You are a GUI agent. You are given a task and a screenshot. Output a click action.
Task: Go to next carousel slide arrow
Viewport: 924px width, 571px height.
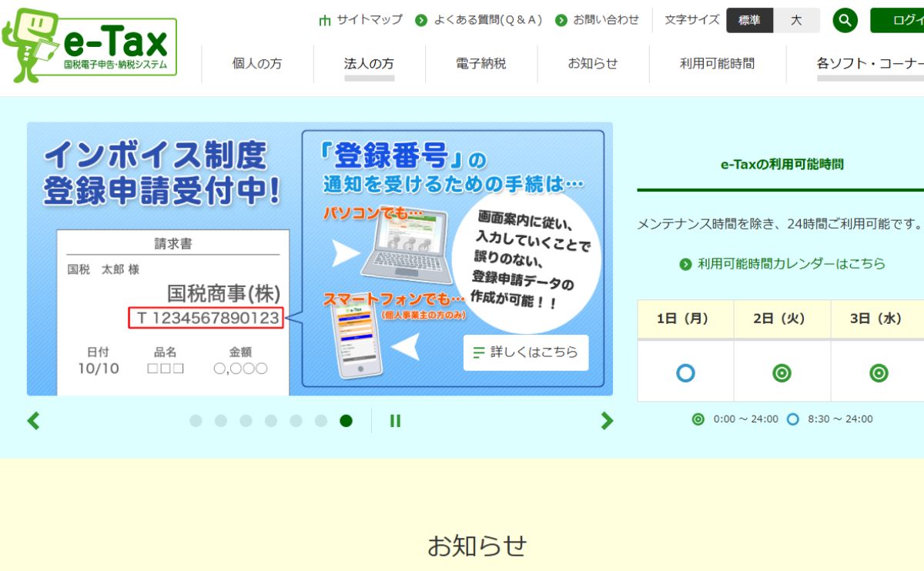[x=607, y=421]
